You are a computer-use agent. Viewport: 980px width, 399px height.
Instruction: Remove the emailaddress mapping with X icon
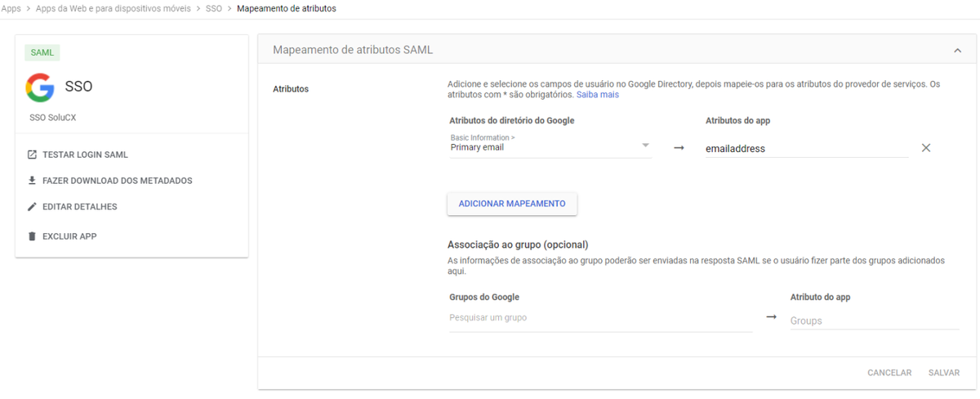[925, 148]
